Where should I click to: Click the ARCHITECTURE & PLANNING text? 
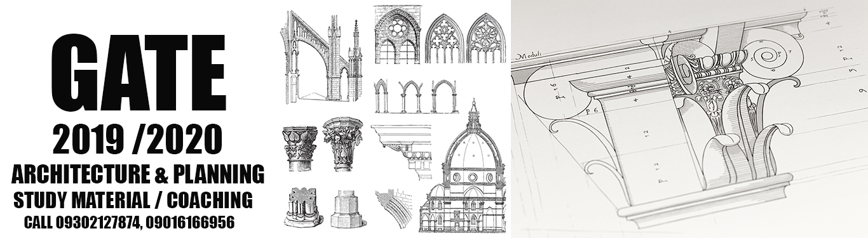point(138,173)
